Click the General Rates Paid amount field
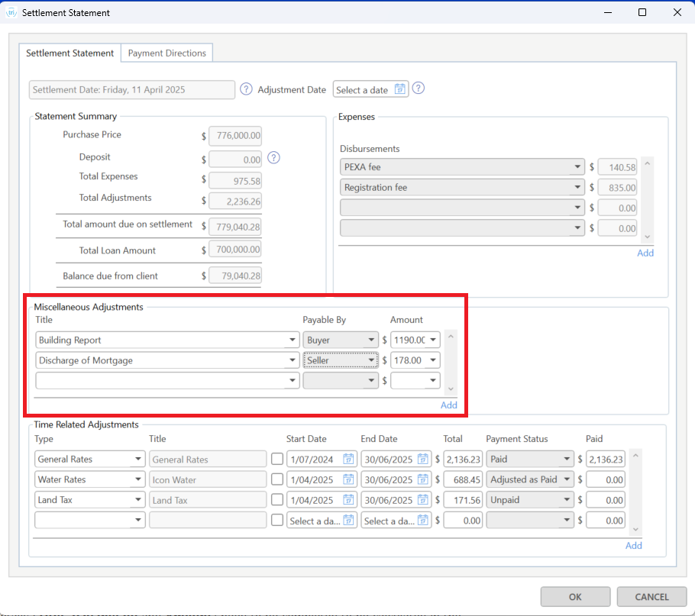Image resolution: width=695 pixels, height=616 pixels. tap(606, 460)
